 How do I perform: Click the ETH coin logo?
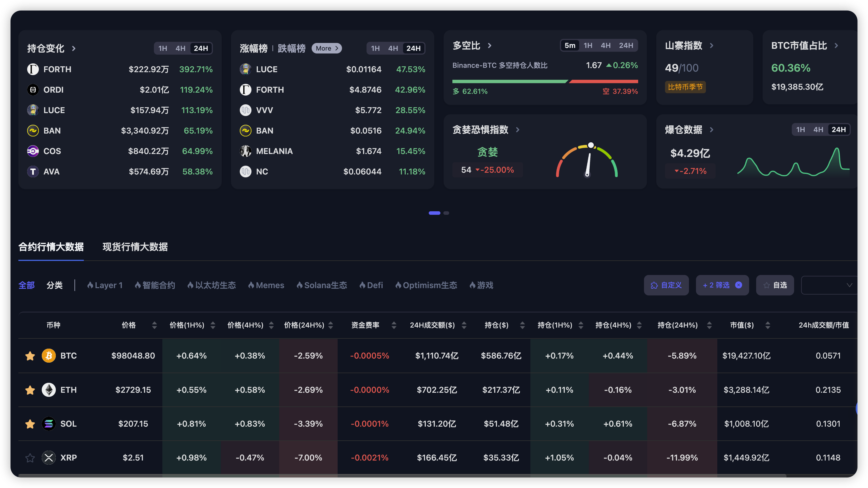48,390
